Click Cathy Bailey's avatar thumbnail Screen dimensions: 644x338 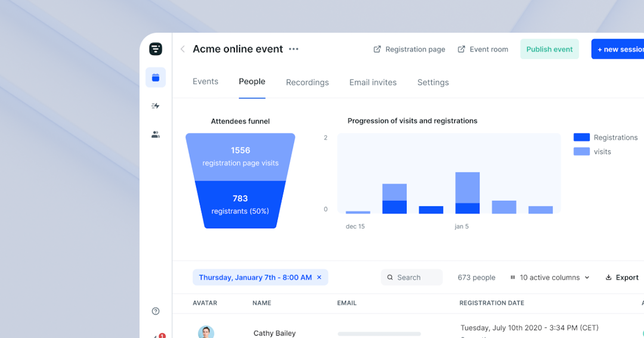(206, 332)
